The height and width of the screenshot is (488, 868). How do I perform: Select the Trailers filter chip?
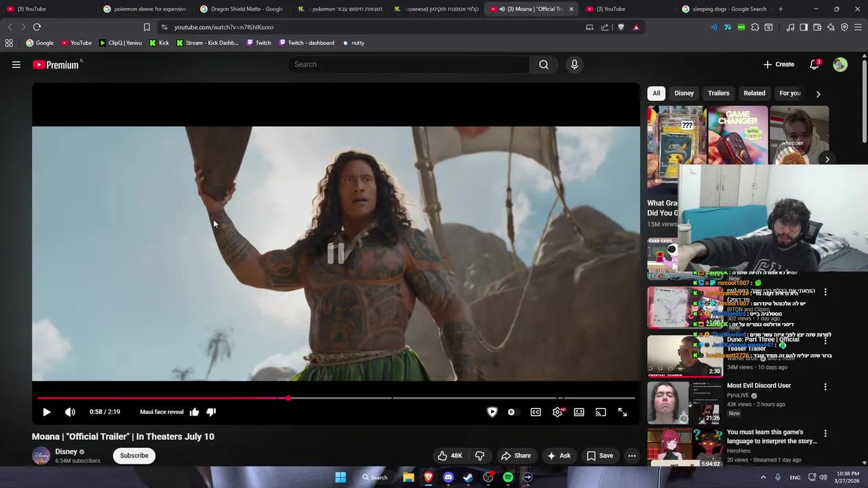[719, 94]
